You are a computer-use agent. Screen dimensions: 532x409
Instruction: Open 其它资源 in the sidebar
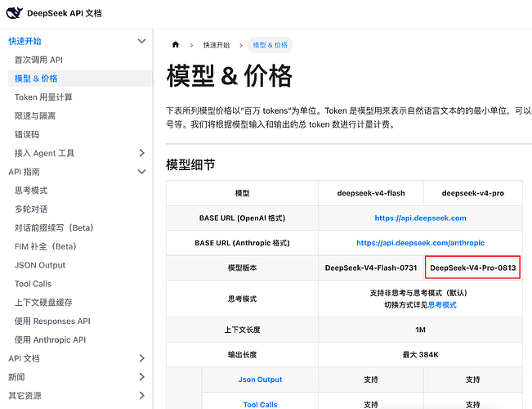click(x=25, y=396)
